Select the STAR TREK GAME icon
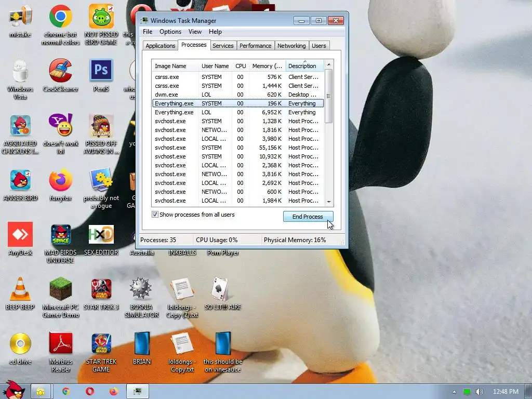The image size is (532, 399). tap(101, 352)
